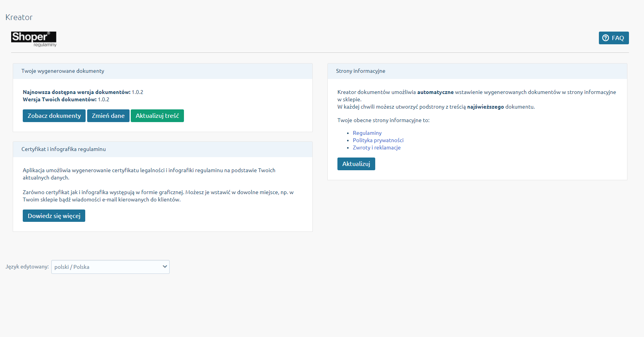
Task: Click the bold word automatyczne
Action: click(435, 92)
